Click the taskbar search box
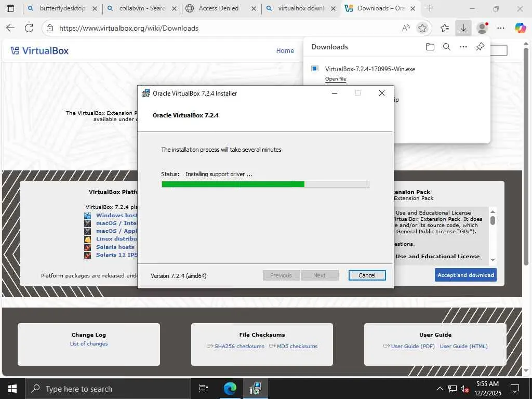This screenshot has width=532, height=399. (x=108, y=389)
